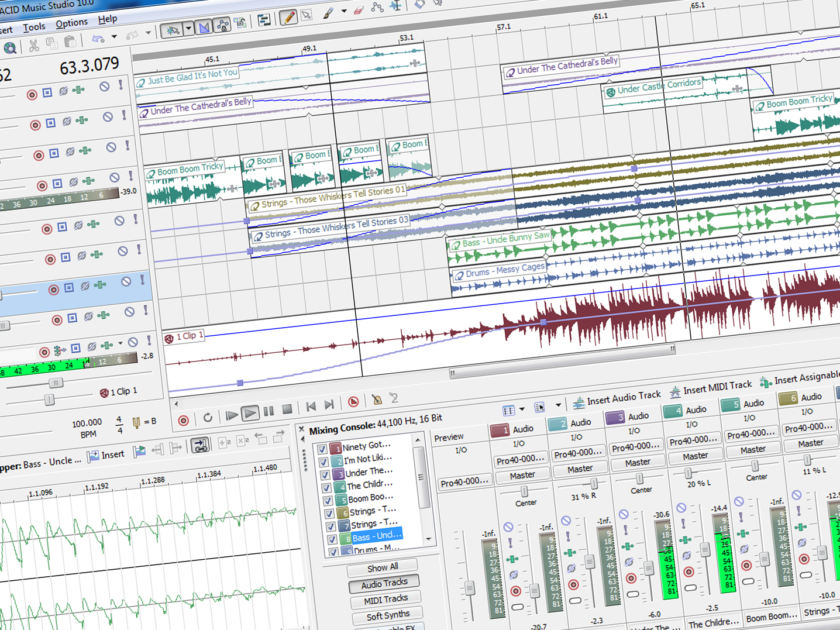Click Play From Start in transport
The height and width of the screenshot is (630, 840).
[232, 415]
